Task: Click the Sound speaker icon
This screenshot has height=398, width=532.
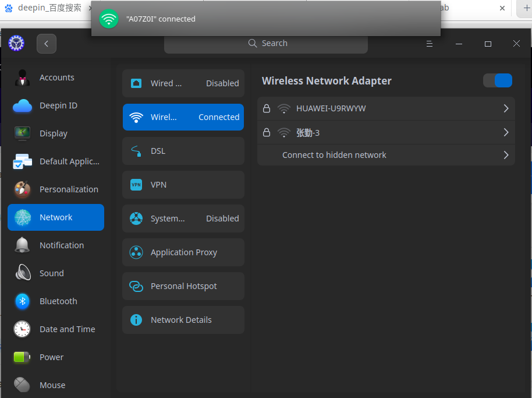Action: (x=22, y=273)
